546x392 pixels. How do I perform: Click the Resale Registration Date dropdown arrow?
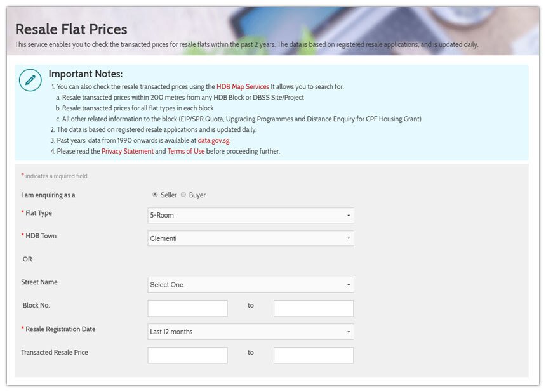tap(349, 332)
